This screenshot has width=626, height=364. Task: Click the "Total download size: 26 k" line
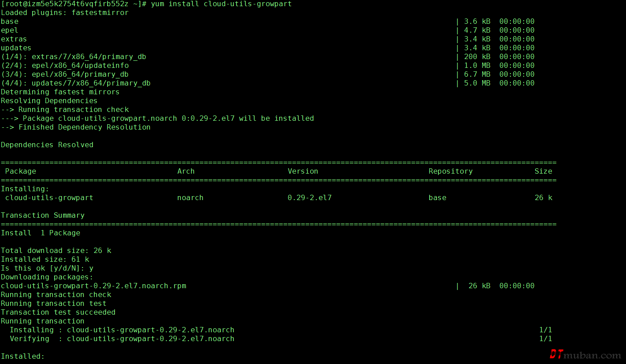click(x=56, y=251)
